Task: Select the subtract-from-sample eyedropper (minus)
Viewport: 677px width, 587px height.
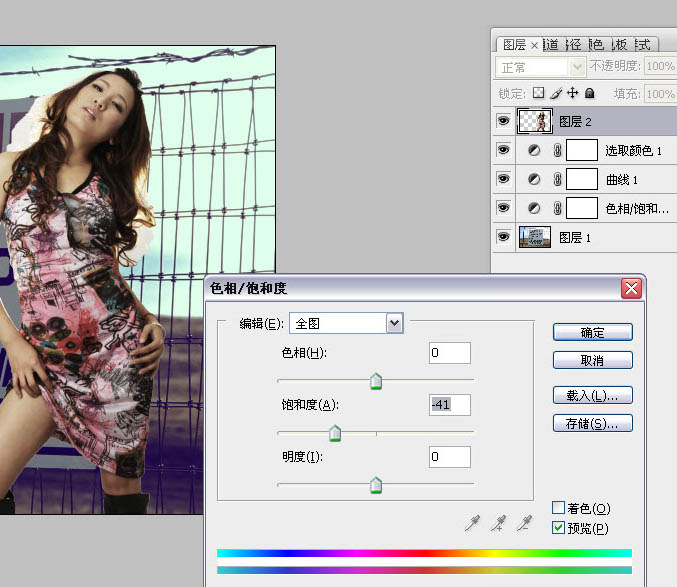Action: (523, 522)
